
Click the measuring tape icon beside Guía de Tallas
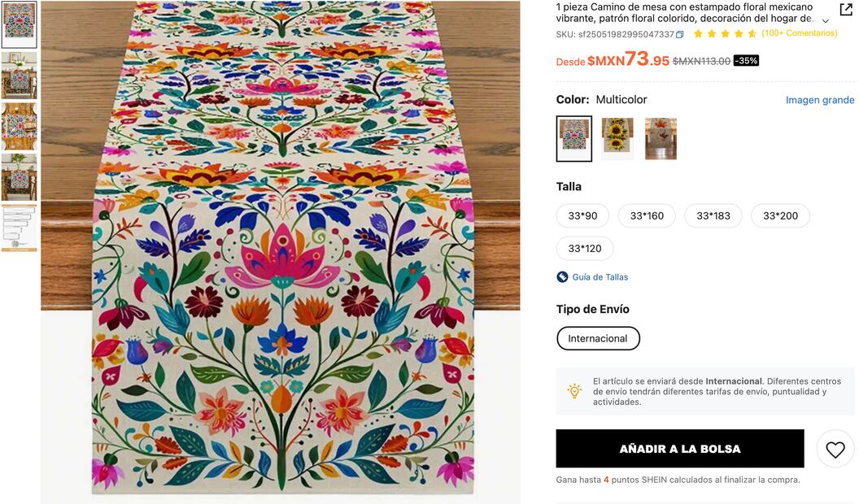click(x=561, y=276)
